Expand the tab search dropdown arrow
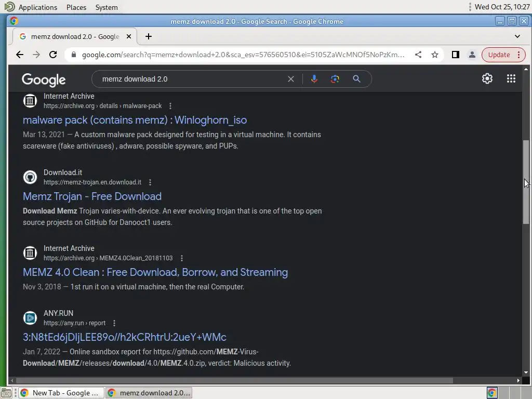532x399 pixels. coord(517,36)
